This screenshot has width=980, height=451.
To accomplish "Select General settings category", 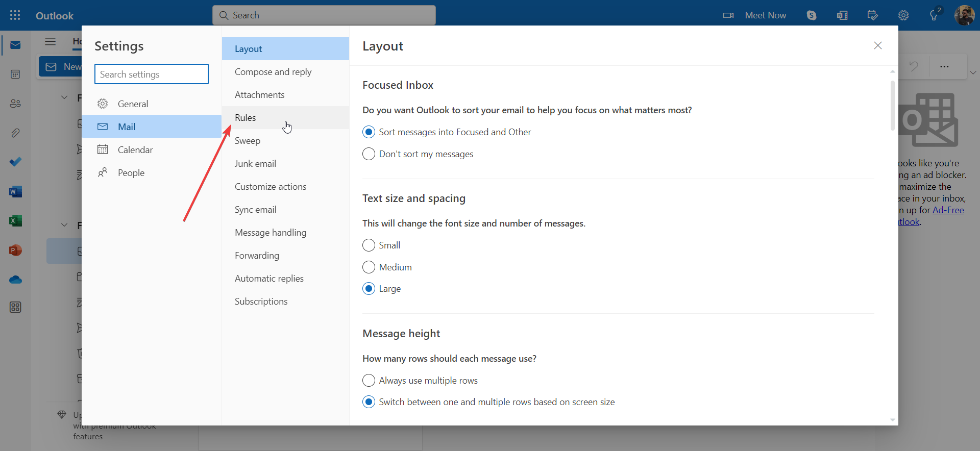I will pyautogui.click(x=152, y=104).
